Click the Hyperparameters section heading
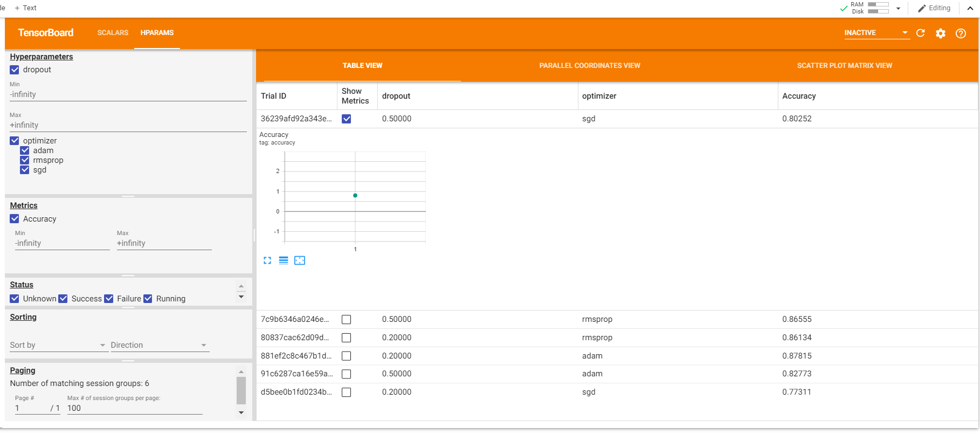This screenshot has height=434, width=980. (x=42, y=57)
